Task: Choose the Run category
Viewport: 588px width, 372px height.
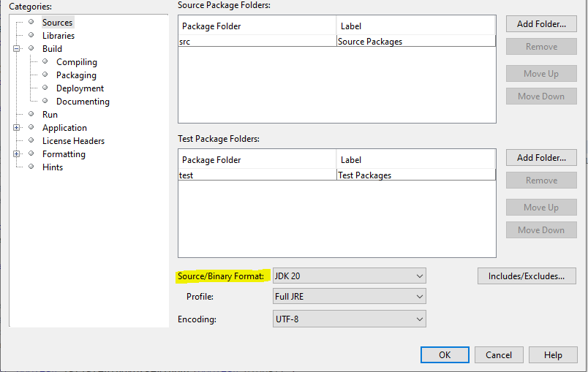Action: [50, 115]
